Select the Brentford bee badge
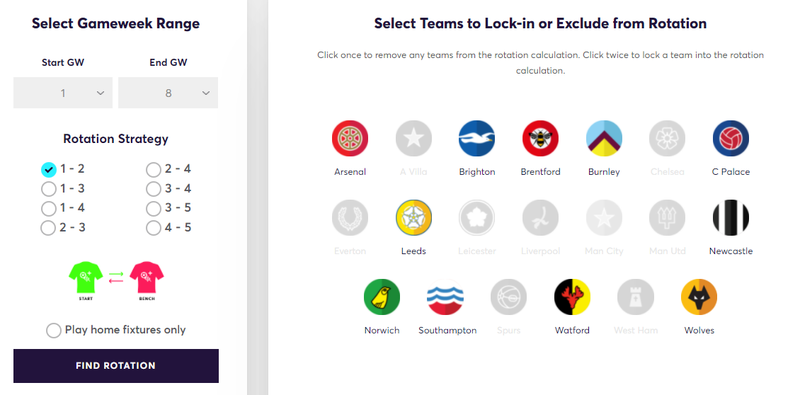The image size is (800, 395). (540, 138)
